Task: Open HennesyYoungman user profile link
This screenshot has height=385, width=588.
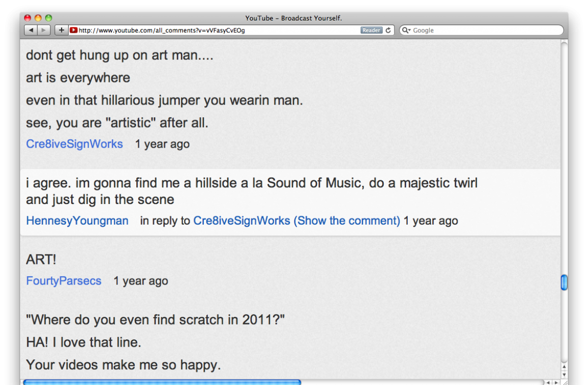Action: click(x=77, y=221)
